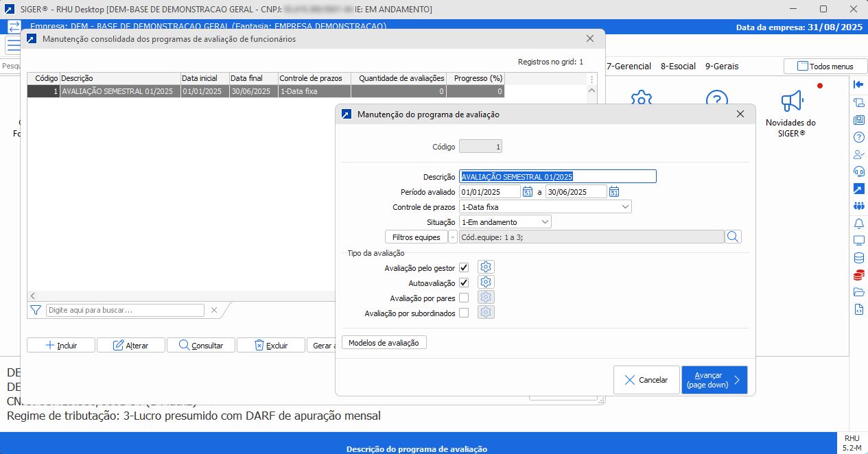Open calendar picker for end date 30/06/2025
This screenshot has width=868, height=454.
[x=614, y=192]
